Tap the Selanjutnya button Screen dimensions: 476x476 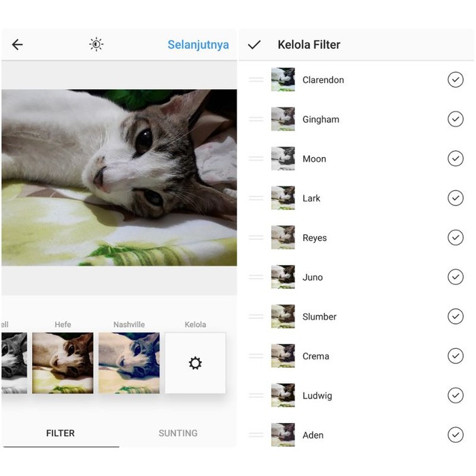click(198, 45)
